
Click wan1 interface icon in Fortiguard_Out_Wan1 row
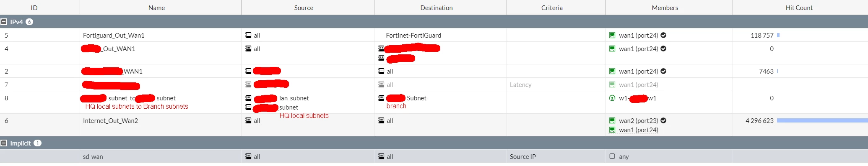pyautogui.click(x=612, y=36)
